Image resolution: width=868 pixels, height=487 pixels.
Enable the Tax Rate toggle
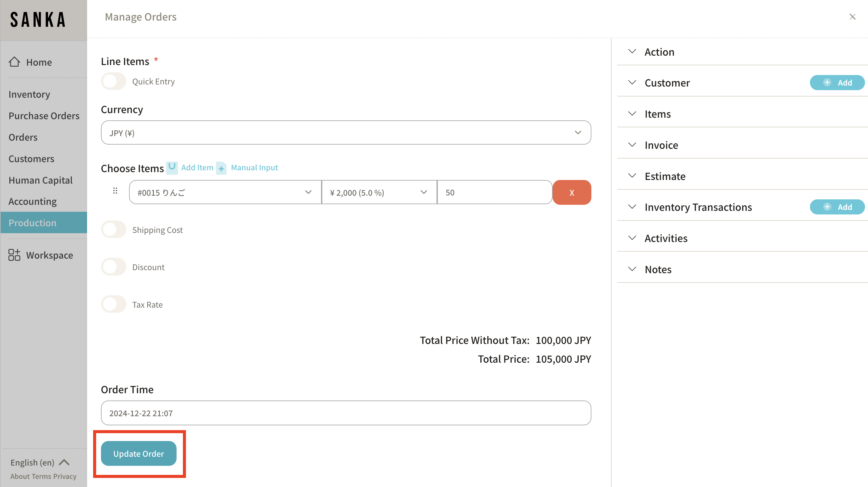point(114,304)
